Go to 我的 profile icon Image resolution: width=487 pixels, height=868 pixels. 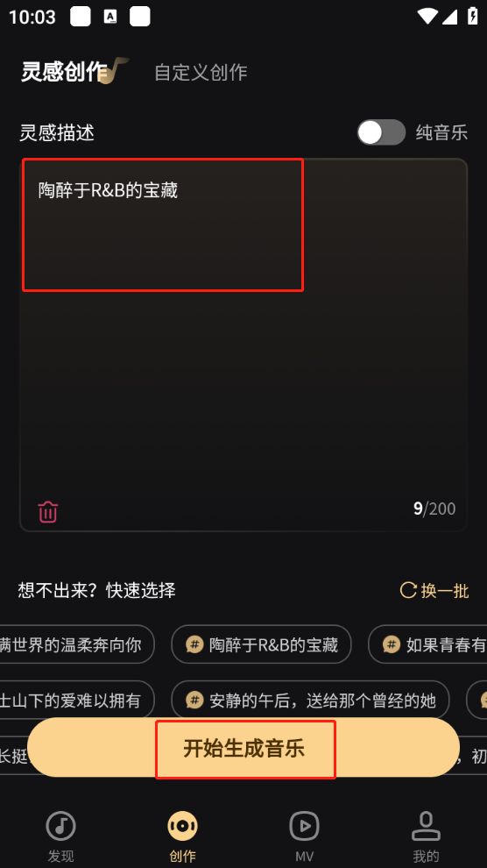pyautogui.click(x=426, y=825)
